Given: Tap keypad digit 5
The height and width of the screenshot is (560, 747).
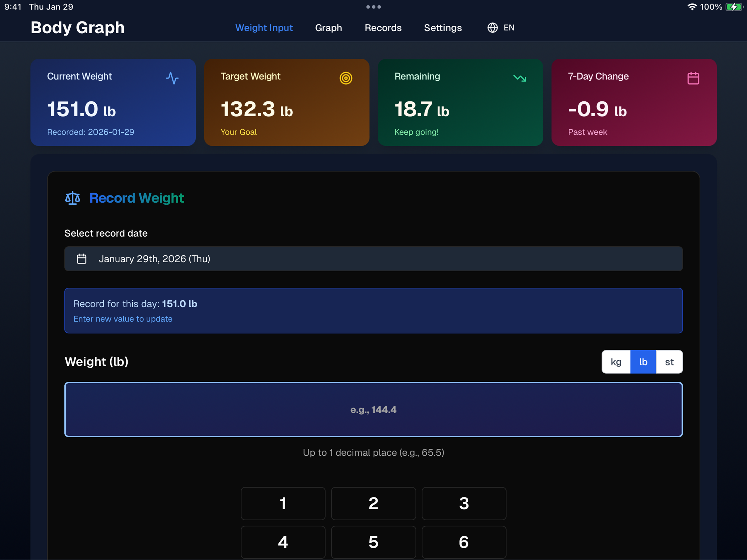Looking at the screenshot, I should coord(373,542).
